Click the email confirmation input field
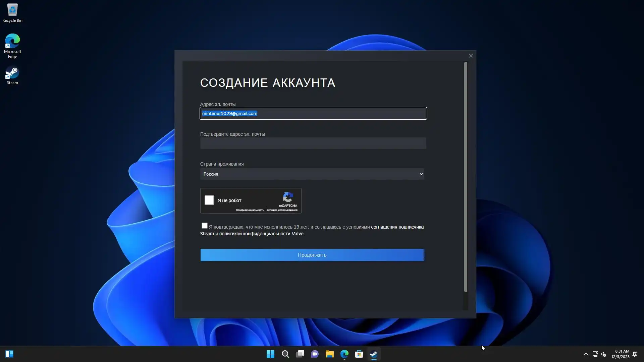644x362 pixels. (313, 143)
